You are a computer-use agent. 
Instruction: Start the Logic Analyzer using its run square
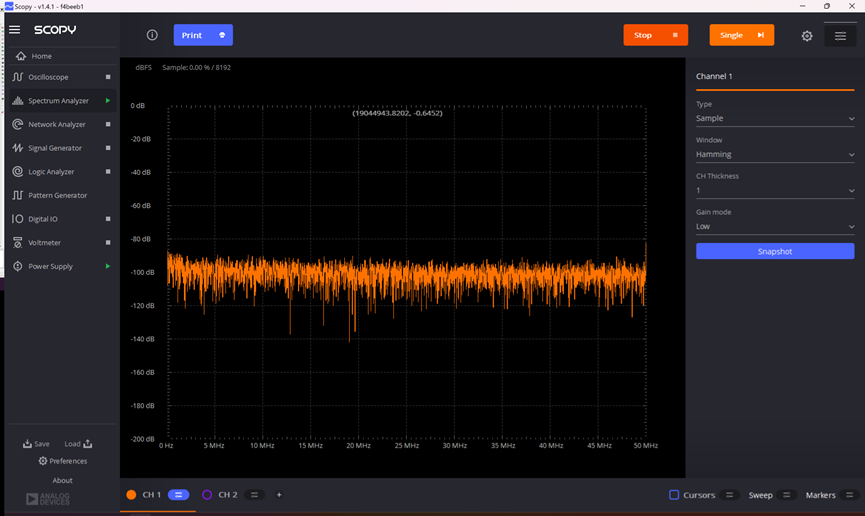[108, 172]
